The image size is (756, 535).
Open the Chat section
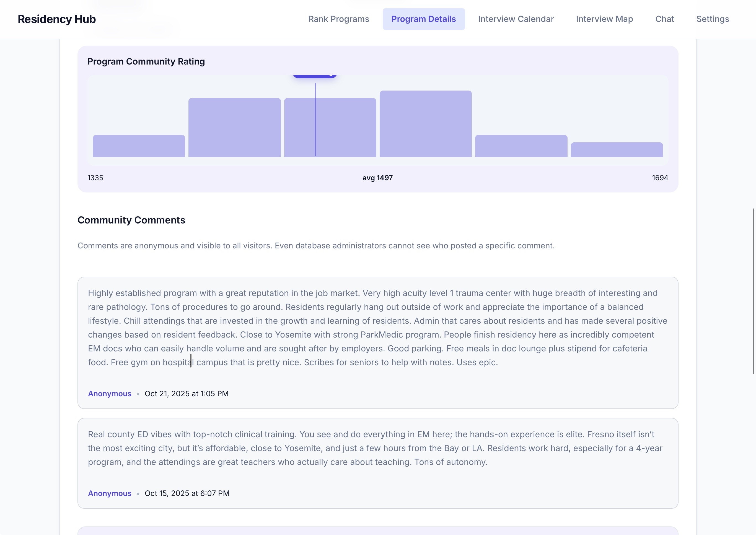[664, 19]
